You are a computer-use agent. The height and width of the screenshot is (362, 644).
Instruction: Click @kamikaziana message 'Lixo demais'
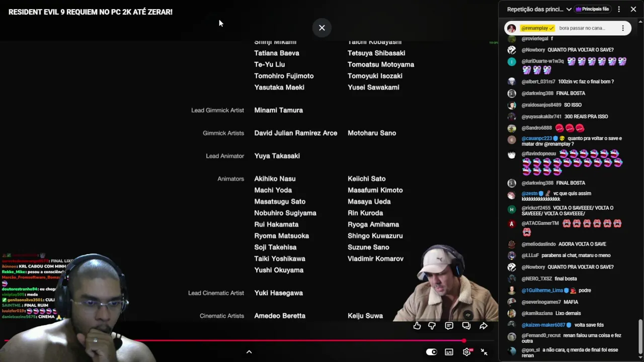pyautogui.click(x=568, y=313)
